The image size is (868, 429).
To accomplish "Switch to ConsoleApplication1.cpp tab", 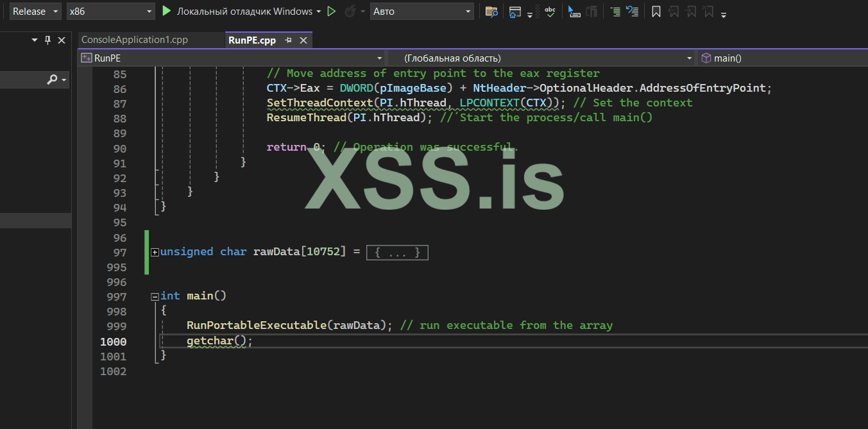I will (135, 40).
